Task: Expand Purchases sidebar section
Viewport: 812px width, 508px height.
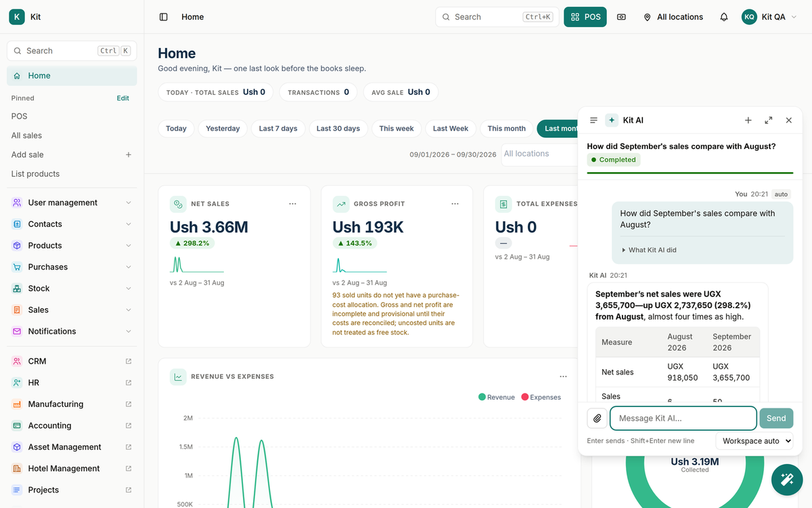Action: (x=72, y=267)
